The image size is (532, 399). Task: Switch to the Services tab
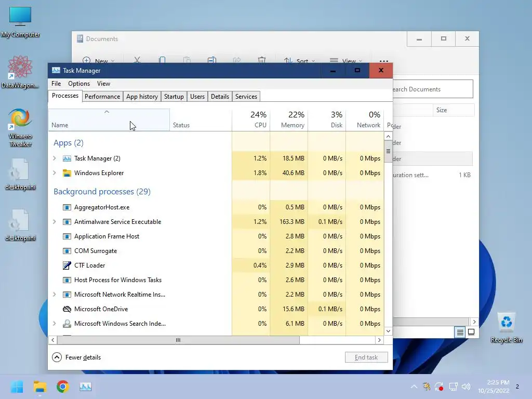point(246,96)
